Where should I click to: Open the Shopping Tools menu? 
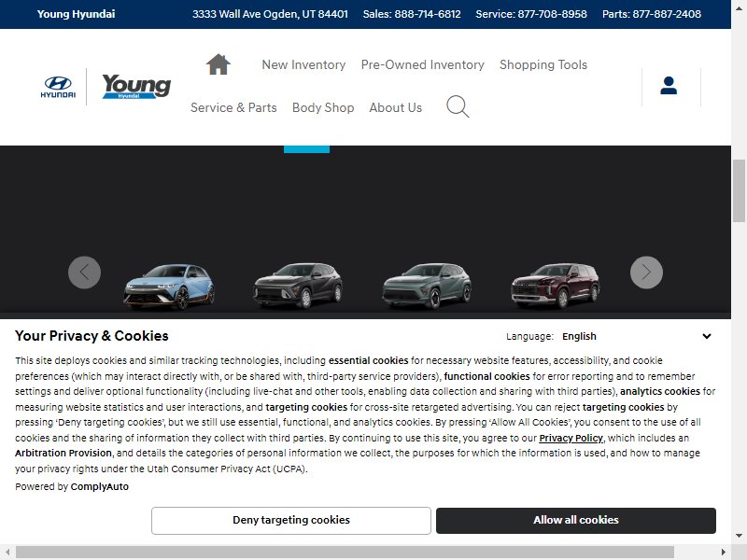[x=543, y=64]
